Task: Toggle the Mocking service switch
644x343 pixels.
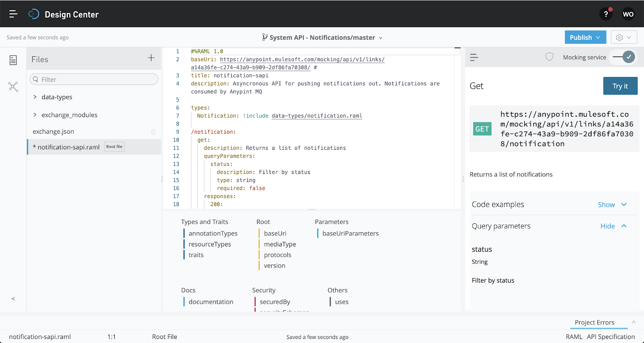Action: pyautogui.click(x=624, y=57)
